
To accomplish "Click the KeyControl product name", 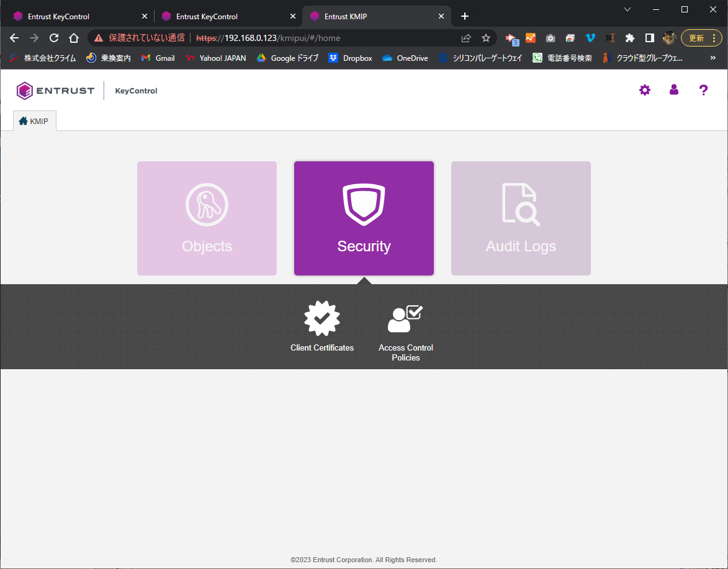I will tap(136, 91).
